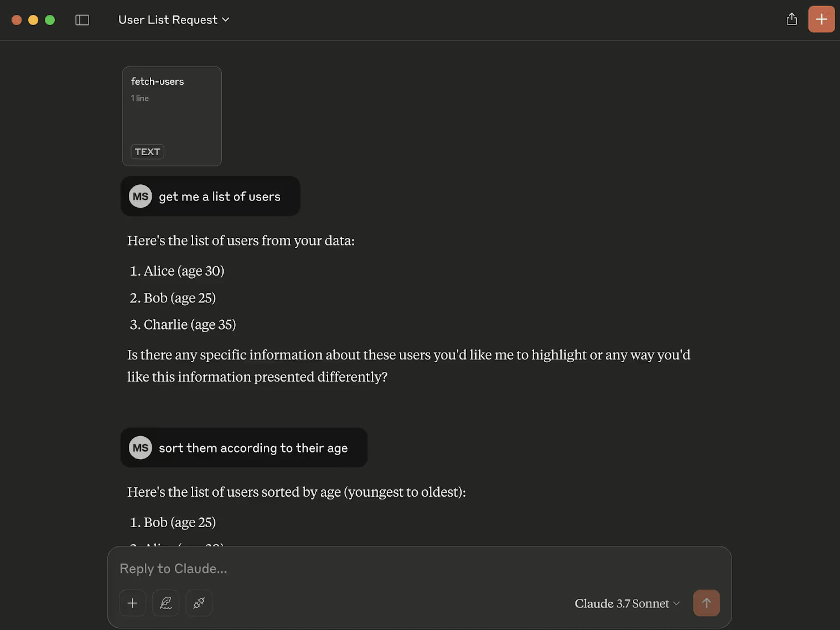This screenshot has height=630, width=840.
Task: Select the "sort them according to their age" message
Action: coord(253,448)
